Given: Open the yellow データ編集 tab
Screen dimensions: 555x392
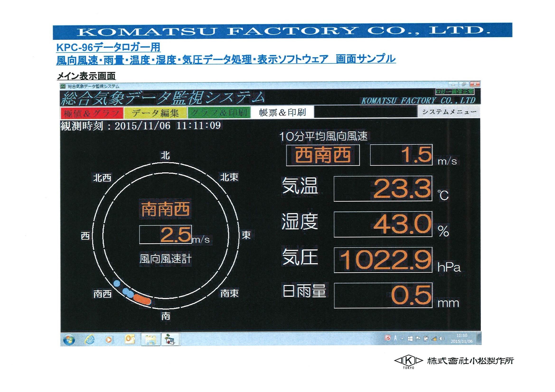Looking at the screenshot, I should pos(155,113).
